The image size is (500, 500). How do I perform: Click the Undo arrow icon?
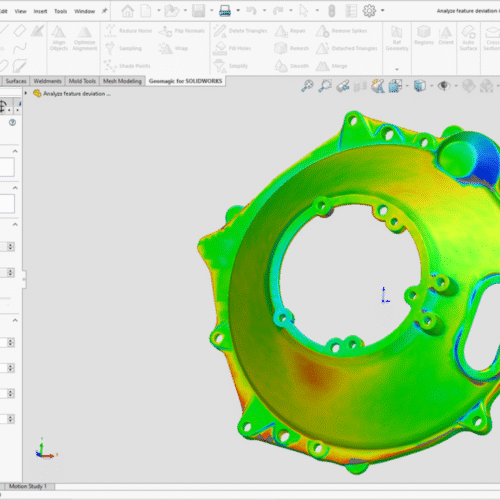251,11
